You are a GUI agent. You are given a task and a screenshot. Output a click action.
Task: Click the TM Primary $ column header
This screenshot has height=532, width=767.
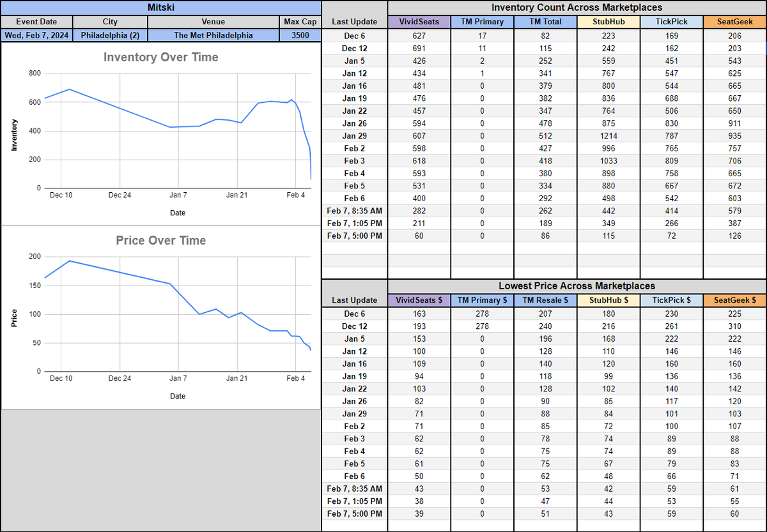tap(482, 300)
